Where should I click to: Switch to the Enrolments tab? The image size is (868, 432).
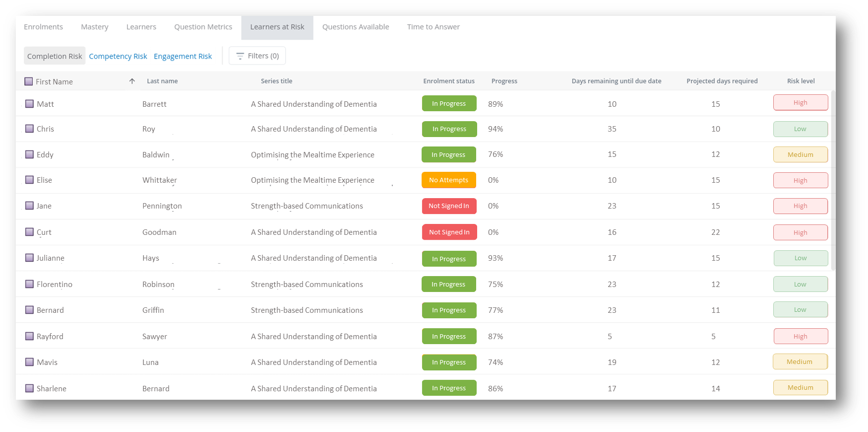43,27
